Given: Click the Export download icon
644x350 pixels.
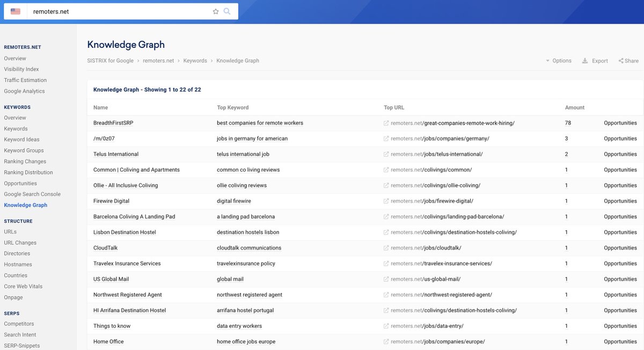Looking at the screenshot, I should coord(585,61).
